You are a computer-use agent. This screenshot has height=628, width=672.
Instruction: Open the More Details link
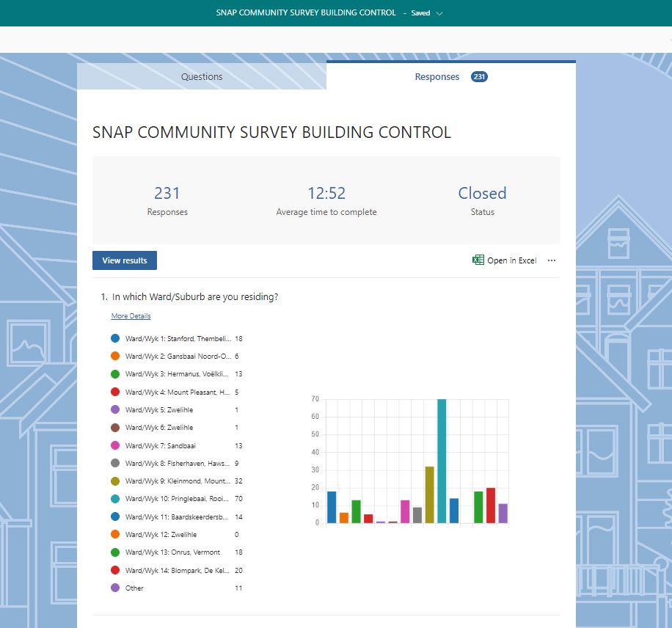click(x=131, y=316)
